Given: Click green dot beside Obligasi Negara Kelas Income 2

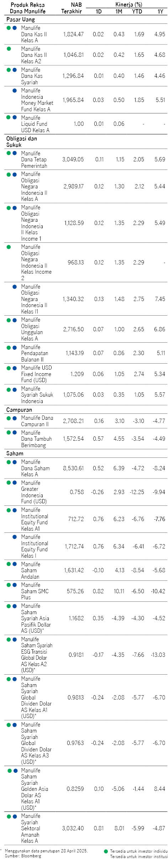Looking at the screenshot, I should (9, 247).
